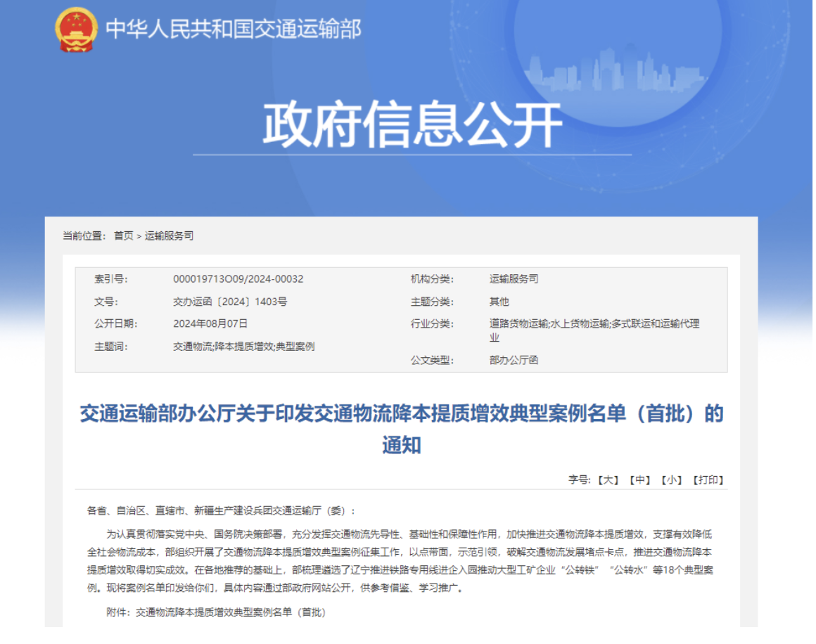Select index number 000019713O09/2024-00032
The height and width of the screenshot is (644, 816).
pyautogui.click(x=238, y=279)
